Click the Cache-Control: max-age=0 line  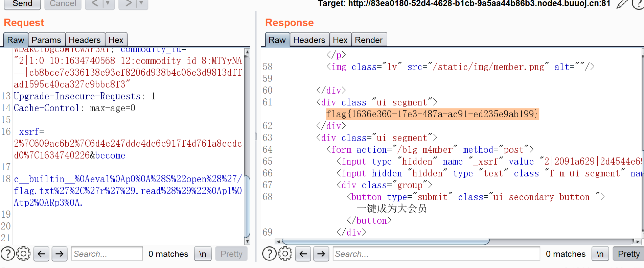coord(74,108)
